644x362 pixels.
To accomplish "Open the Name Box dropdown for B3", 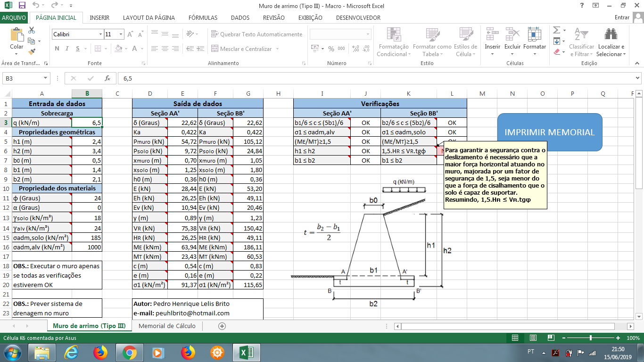I will 46,78.
